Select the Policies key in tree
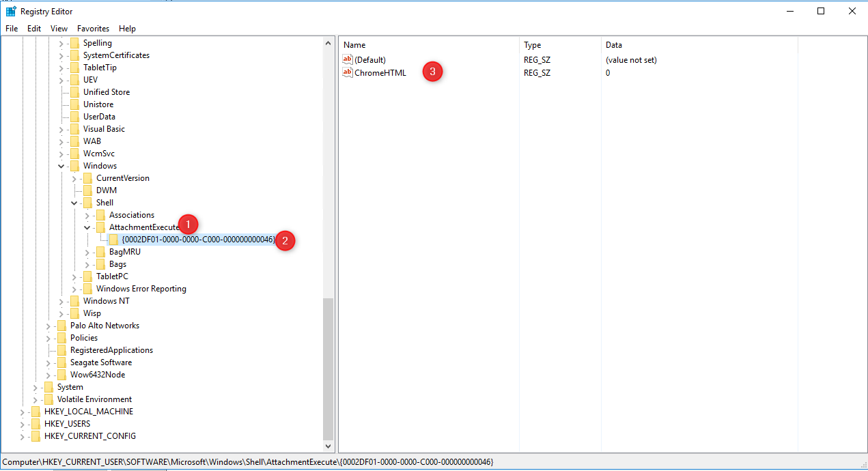Screen dimensions: 868x471 point(84,338)
